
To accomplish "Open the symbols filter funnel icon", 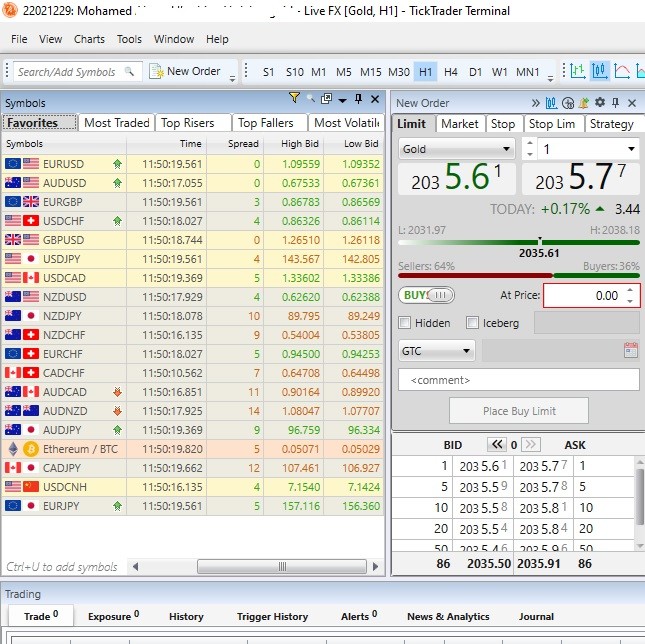I will (294, 98).
